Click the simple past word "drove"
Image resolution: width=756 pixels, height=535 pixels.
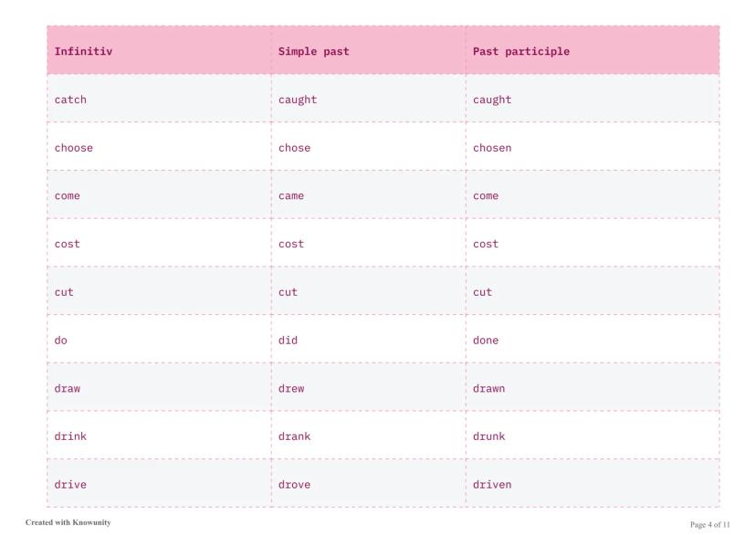point(294,485)
